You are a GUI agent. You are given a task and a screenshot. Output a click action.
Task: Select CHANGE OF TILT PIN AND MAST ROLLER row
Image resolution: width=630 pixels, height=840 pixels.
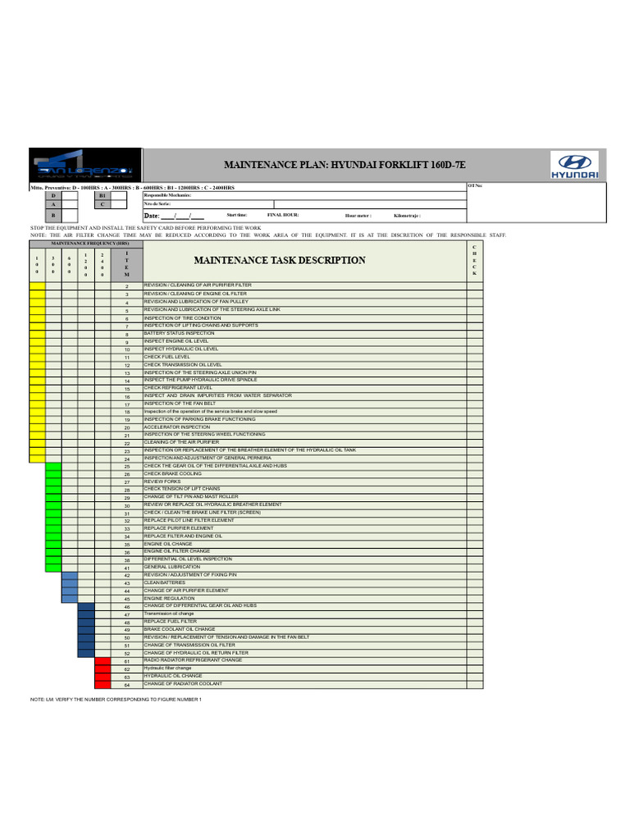pyautogui.click(x=305, y=497)
